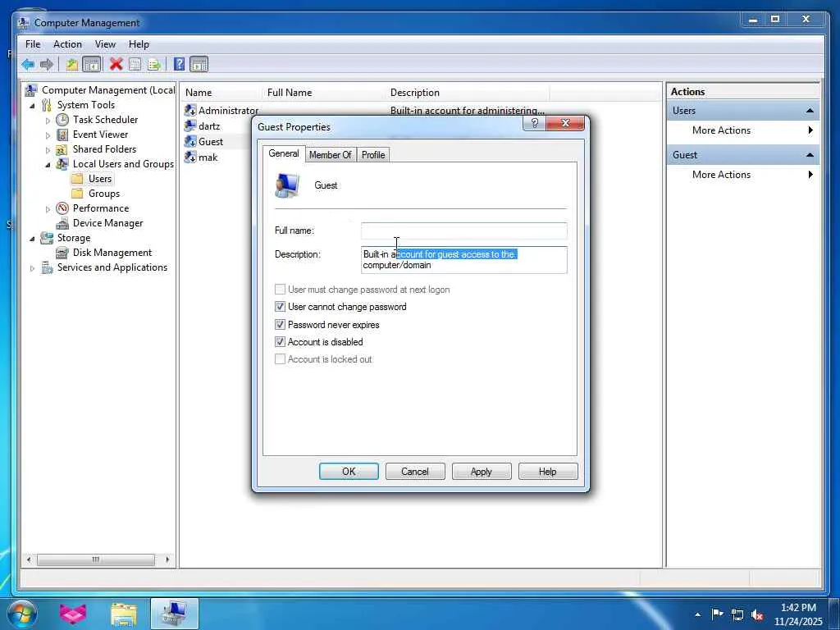Click the Guest user icon in list
Viewport: 840px width, 630px height.
click(190, 141)
